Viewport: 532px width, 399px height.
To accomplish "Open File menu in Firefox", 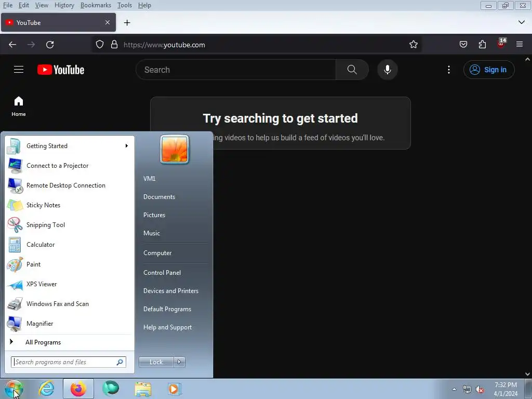I will [8, 5].
